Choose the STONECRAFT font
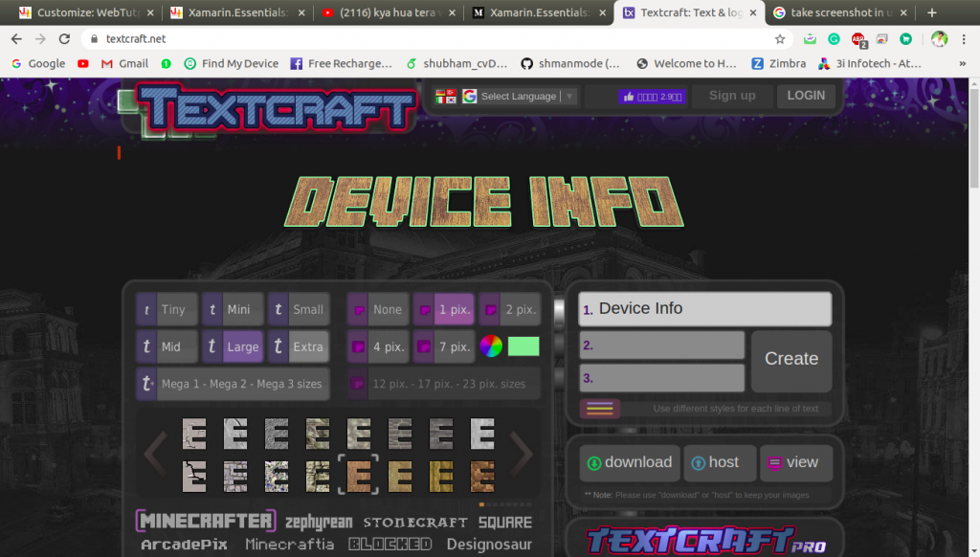This screenshot has height=557, width=980. tap(415, 522)
